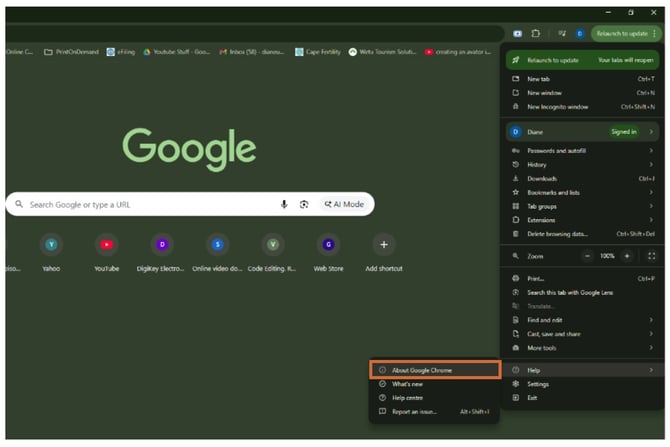The image size is (670, 447).
Task: Click the media control icon in toolbar
Action: 562,33
